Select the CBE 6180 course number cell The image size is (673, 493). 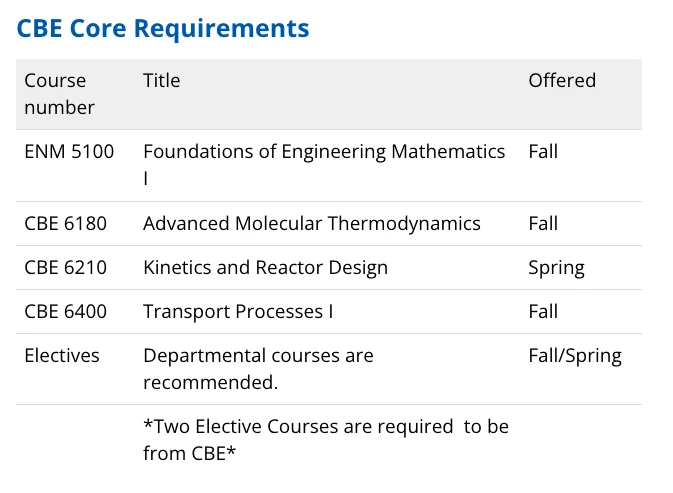(65, 224)
